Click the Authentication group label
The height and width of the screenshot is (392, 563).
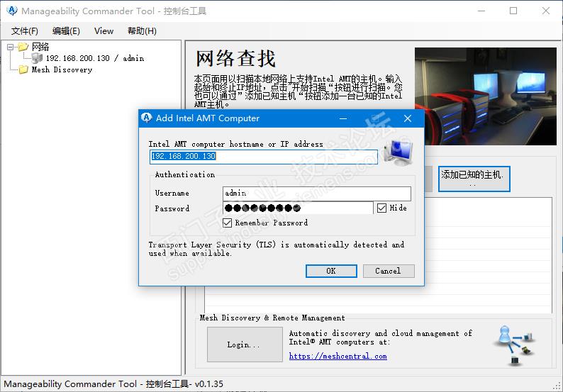(185, 174)
